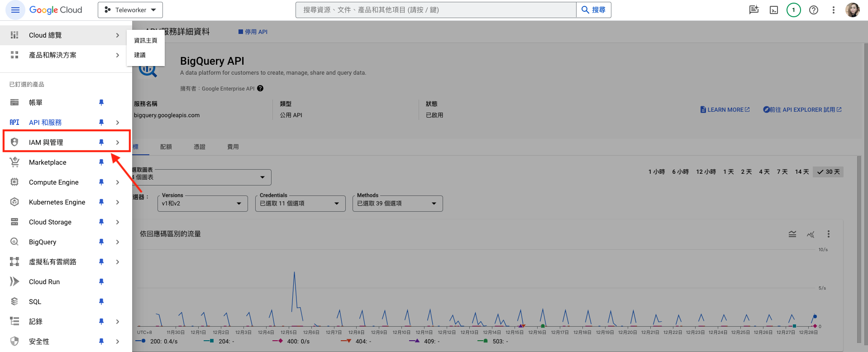Click the resource search input field
Screen dimensions: 868x352
pos(436,10)
